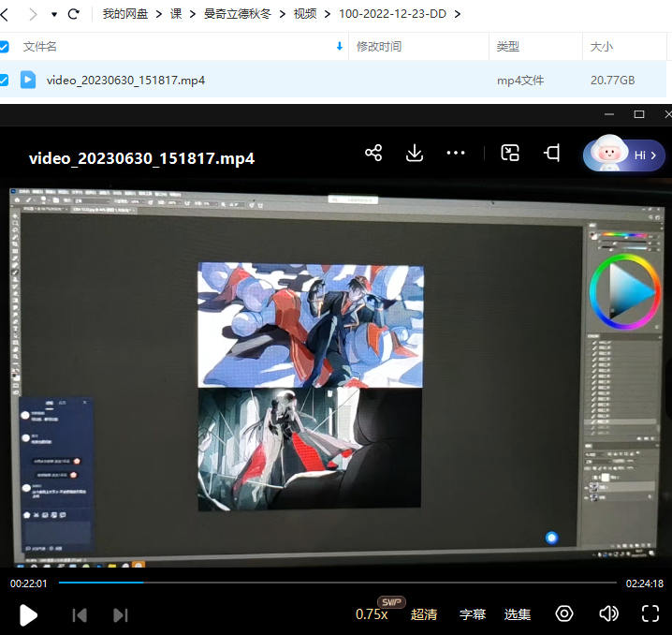The height and width of the screenshot is (635, 672).
Task: Go to the previous video
Action: pos(80,615)
